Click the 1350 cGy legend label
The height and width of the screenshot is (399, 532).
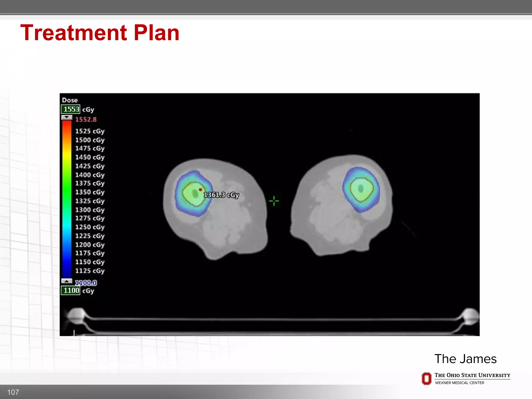(90, 192)
